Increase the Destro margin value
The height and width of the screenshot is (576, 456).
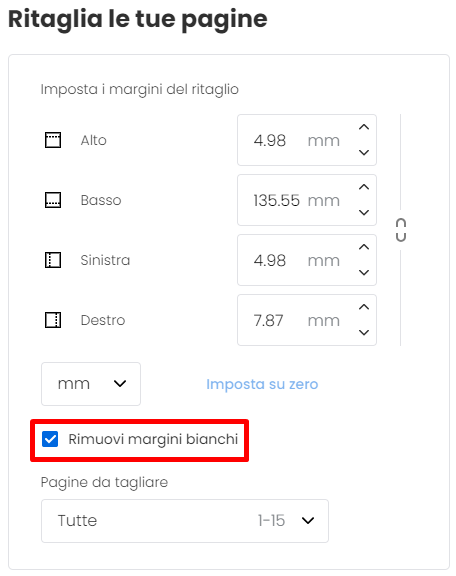point(364,307)
